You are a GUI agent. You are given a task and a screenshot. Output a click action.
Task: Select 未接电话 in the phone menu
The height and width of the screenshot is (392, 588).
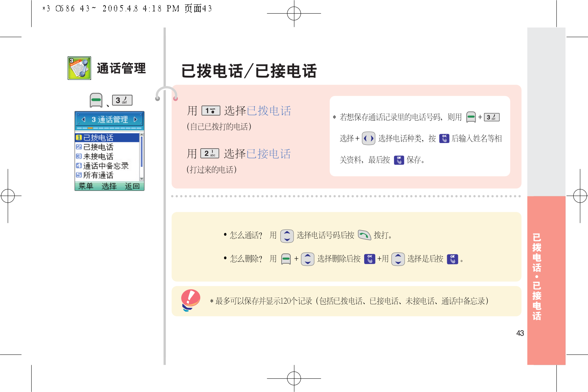[107, 156]
